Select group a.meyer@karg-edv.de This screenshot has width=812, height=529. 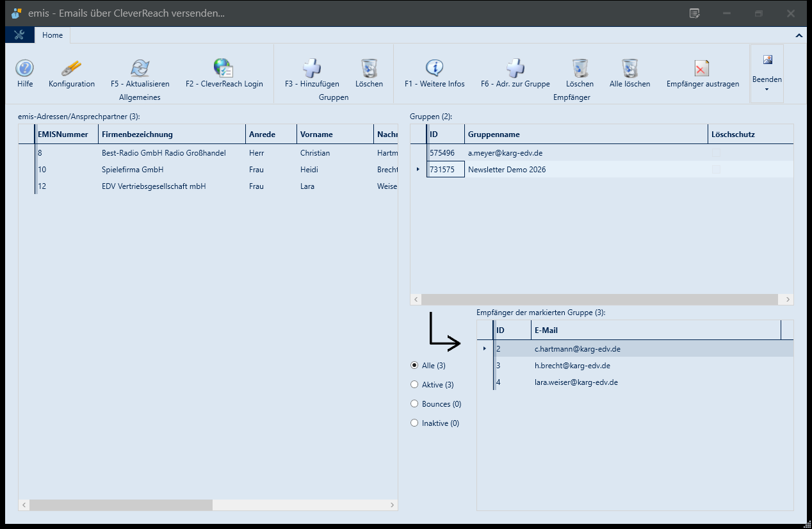pos(602,153)
